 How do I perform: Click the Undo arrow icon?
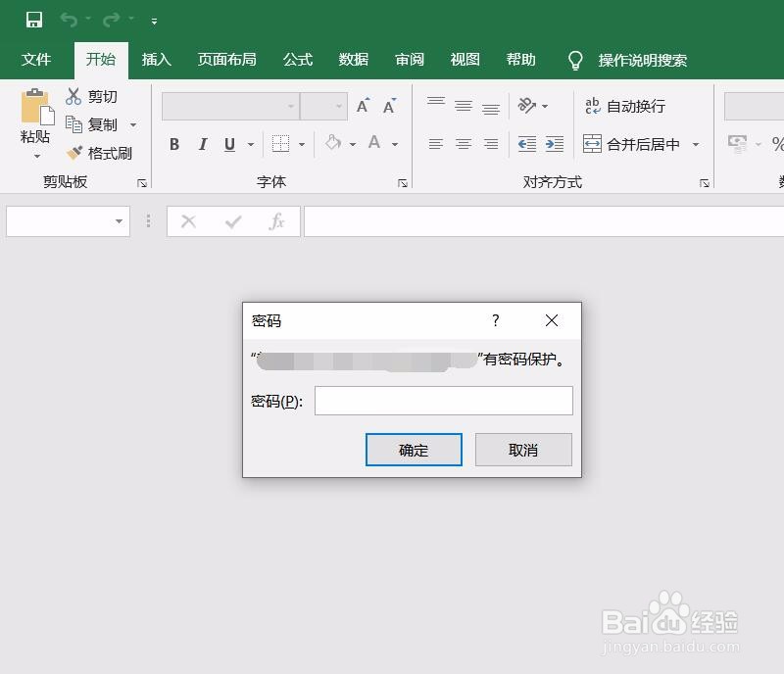(x=69, y=20)
